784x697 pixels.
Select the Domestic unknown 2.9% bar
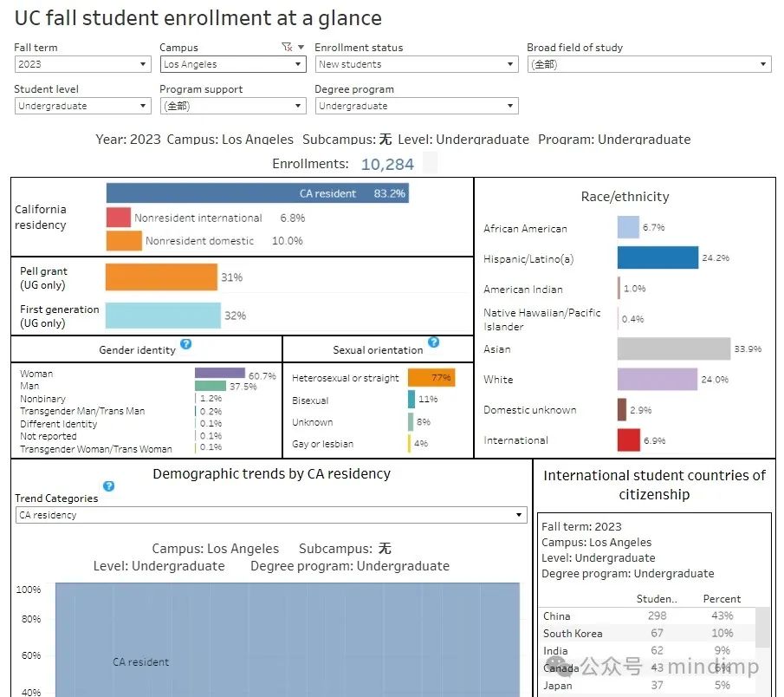coord(622,410)
